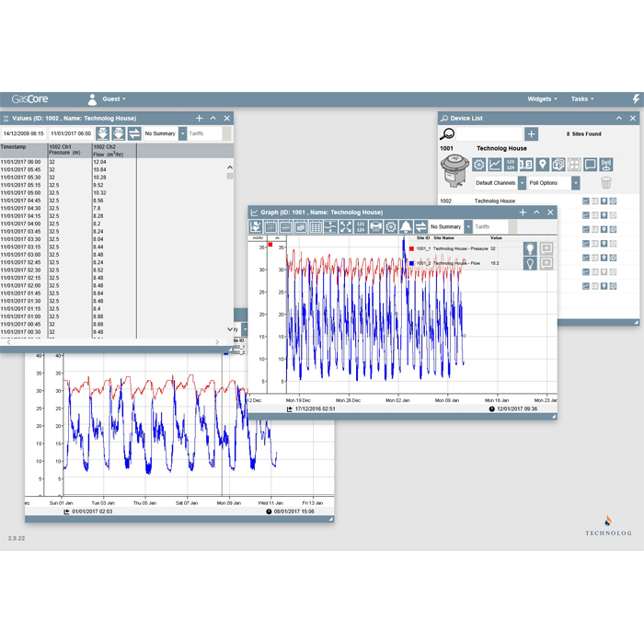Image resolution: width=644 pixels, height=644 pixels.
Task: Open the Widgets menu
Action: (x=542, y=99)
